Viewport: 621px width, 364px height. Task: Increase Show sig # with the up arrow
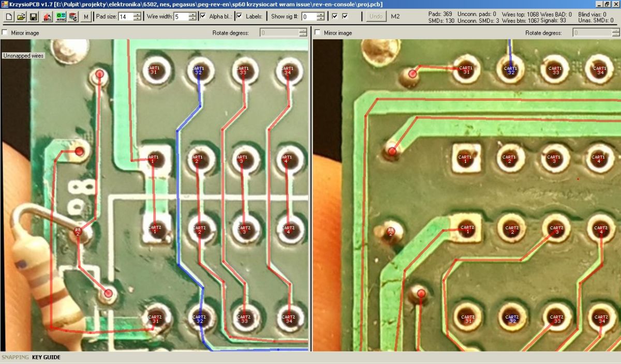321,14
